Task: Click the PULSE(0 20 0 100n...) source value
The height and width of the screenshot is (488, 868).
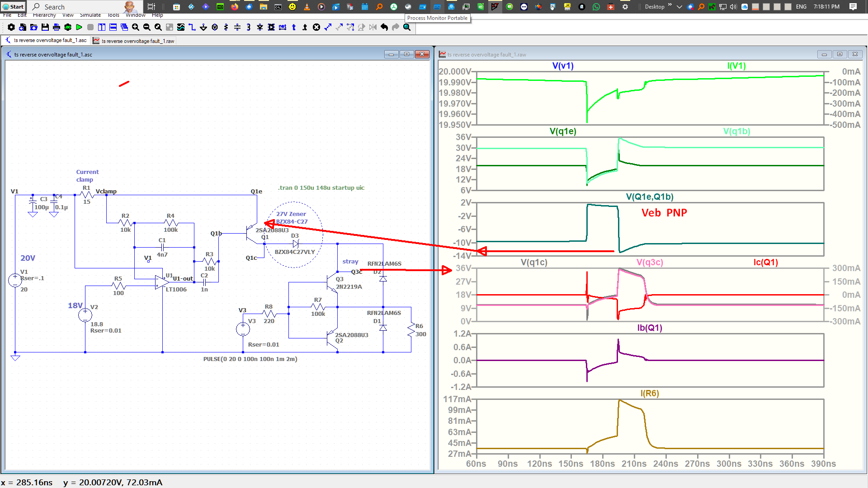Action: [x=250, y=359]
